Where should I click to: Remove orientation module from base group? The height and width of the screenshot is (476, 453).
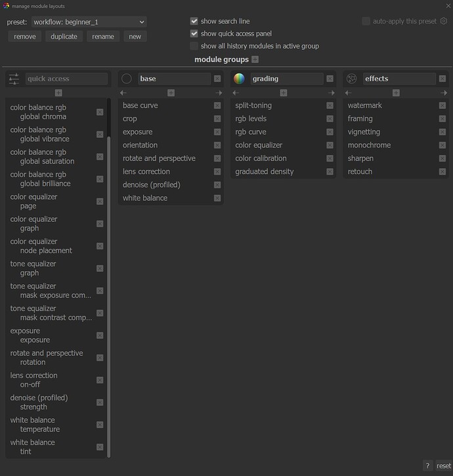coord(217,145)
